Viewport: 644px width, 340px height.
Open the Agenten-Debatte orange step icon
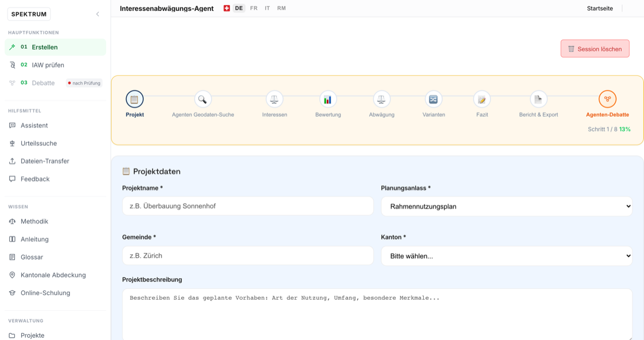tap(607, 99)
